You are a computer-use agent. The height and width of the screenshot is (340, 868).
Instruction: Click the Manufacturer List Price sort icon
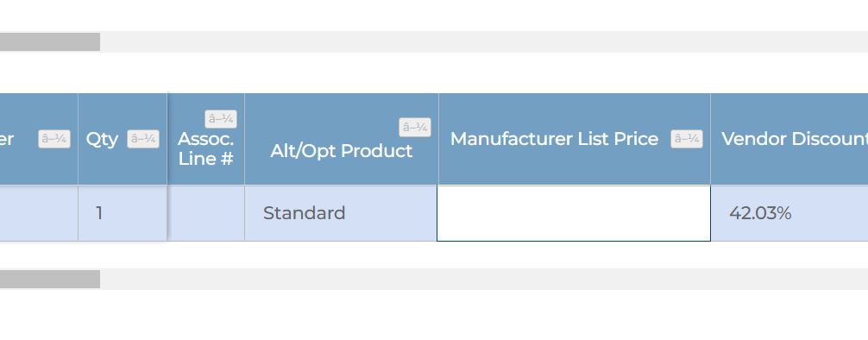[x=687, y=139]
